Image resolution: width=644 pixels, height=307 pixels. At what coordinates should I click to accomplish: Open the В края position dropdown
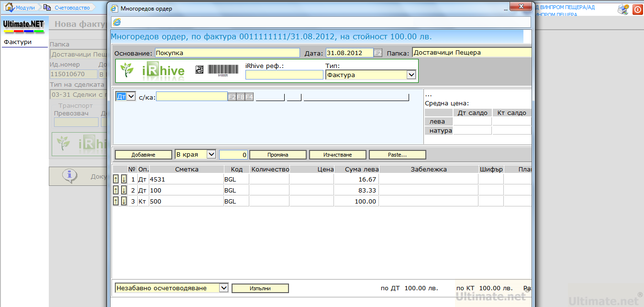tap(211, 154)
